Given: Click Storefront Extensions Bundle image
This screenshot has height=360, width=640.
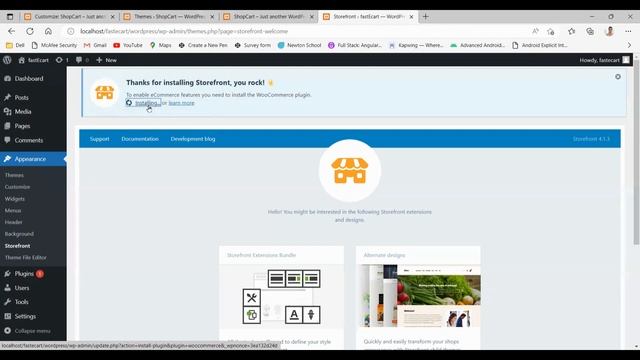Looking at the screenshot, I should point(281,297).
